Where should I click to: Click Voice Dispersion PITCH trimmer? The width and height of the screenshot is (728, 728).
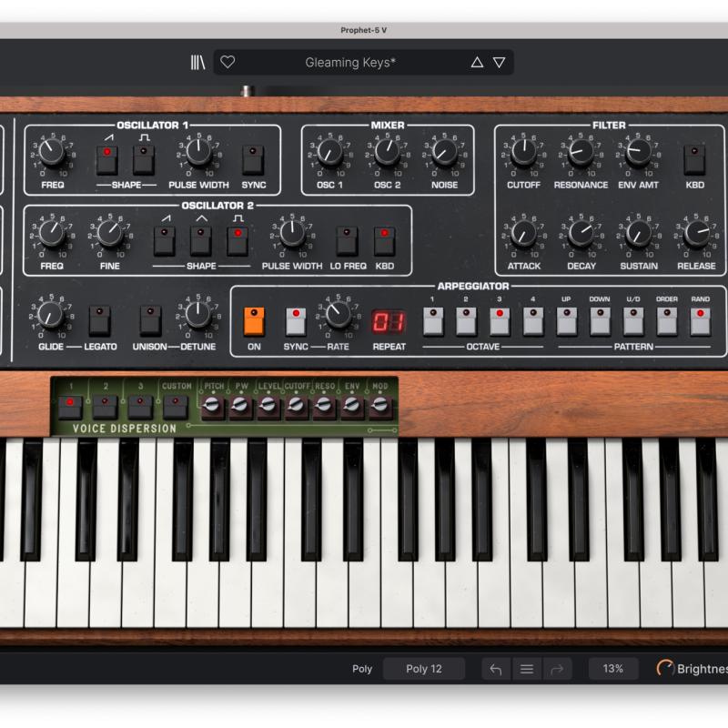coord(212,406)
